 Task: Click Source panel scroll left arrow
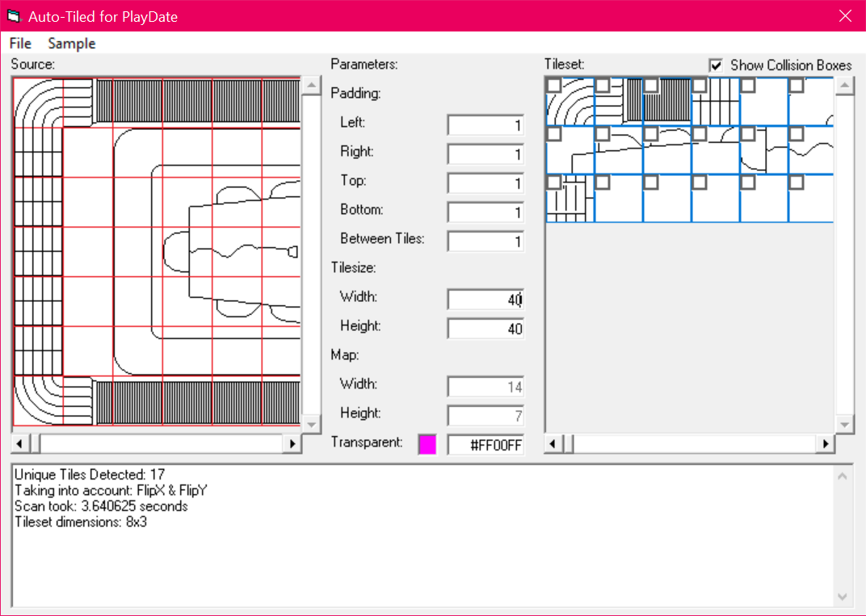(20, 444)
